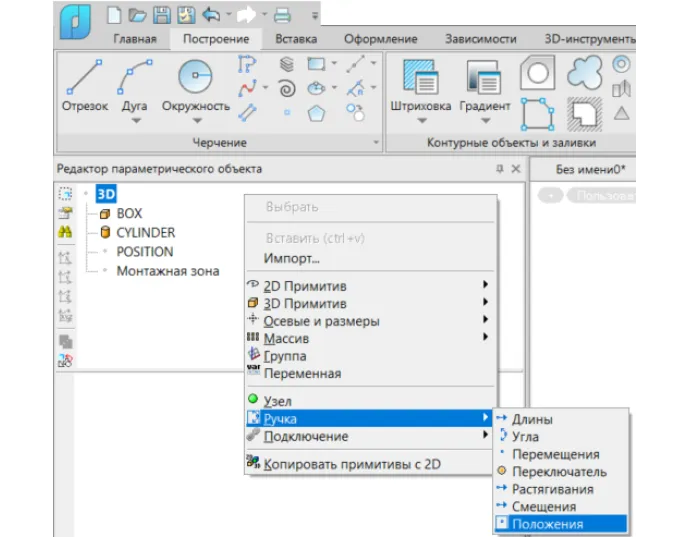Viewport: 688px width, 537px height.
Task: Open the 2D Примитив submenu
Action: coord(370,286)
